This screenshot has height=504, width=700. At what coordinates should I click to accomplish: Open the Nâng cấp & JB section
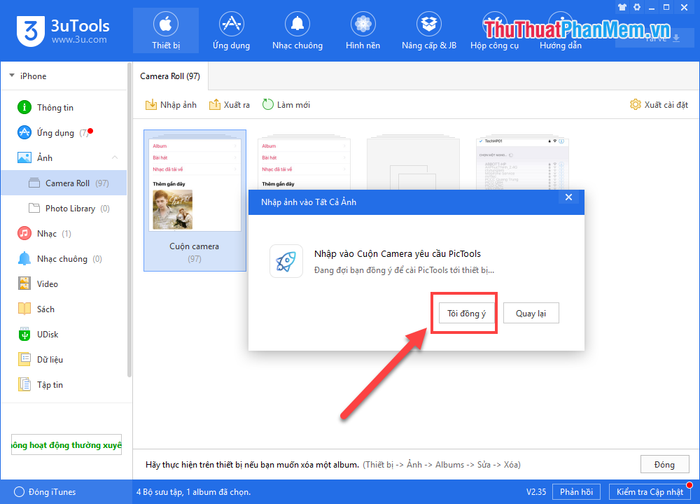429,30
